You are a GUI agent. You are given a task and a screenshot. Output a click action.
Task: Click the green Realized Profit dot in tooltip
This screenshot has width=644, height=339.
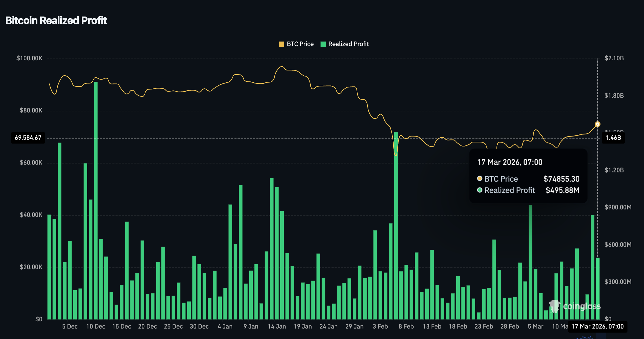coord(480,190)
